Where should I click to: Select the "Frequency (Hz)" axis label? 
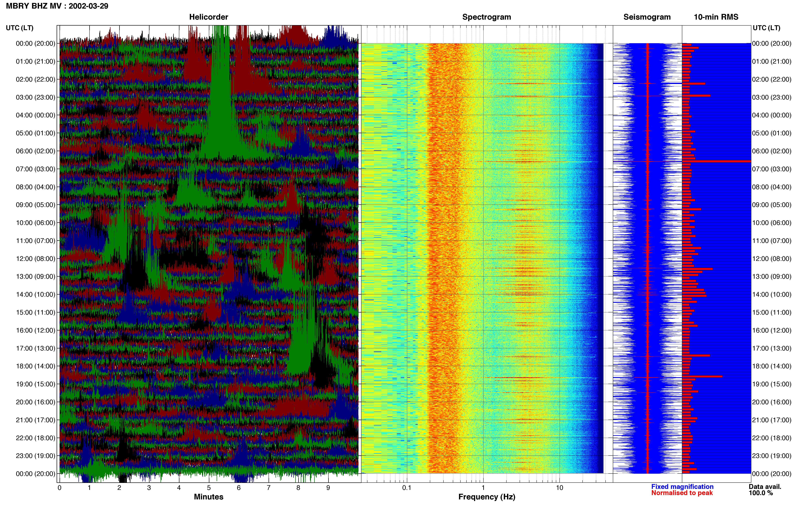point(487,497)
